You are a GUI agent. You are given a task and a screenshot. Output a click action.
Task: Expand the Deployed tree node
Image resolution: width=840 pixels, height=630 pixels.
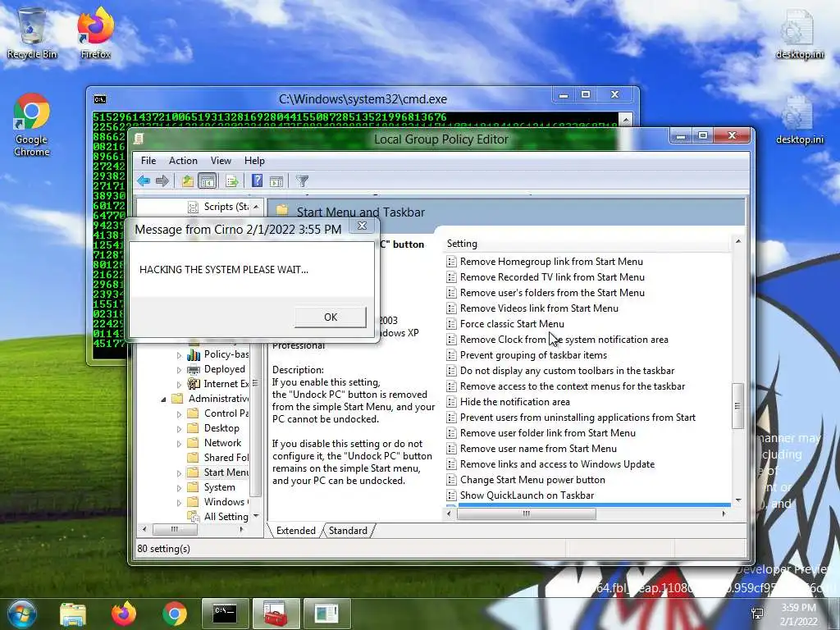pyautogui.click(x=179, y=370)
